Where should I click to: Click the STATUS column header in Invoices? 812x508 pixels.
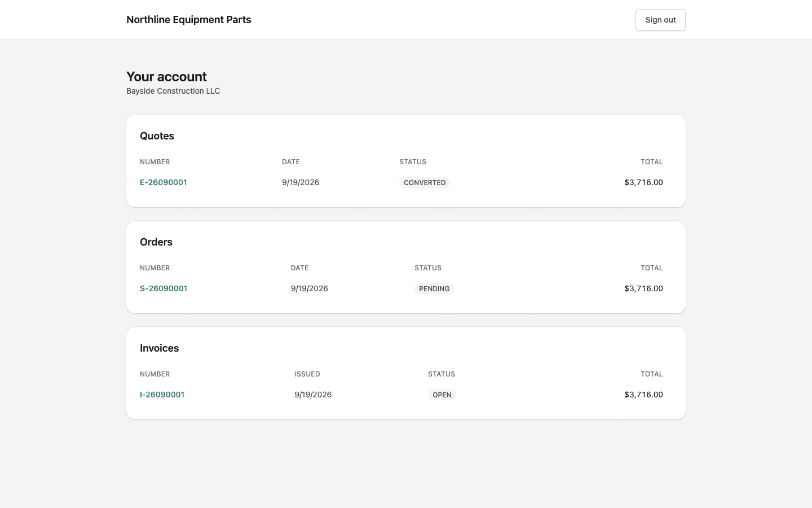click(442, 374)
